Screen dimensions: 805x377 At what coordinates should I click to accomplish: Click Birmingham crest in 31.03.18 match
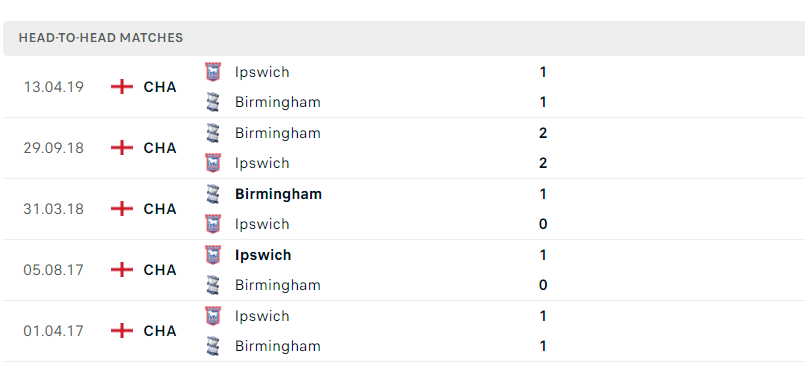coord(213,194)
